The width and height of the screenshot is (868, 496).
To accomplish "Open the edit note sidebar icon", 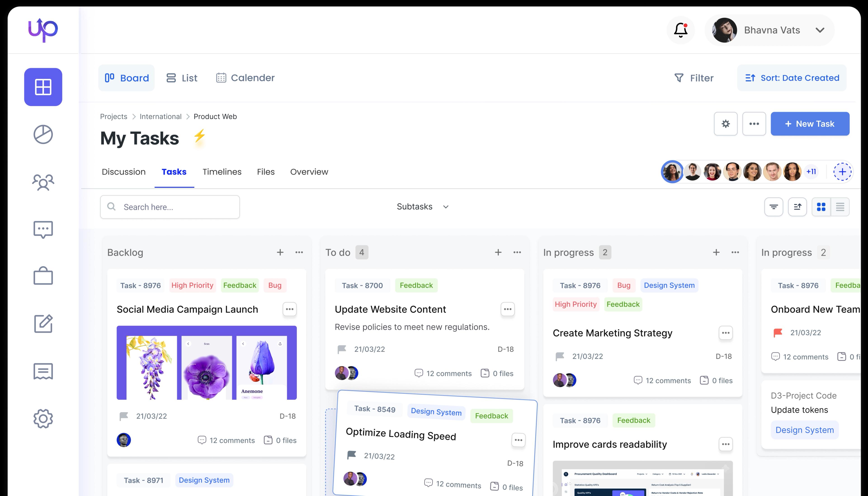I will [43, 323].
